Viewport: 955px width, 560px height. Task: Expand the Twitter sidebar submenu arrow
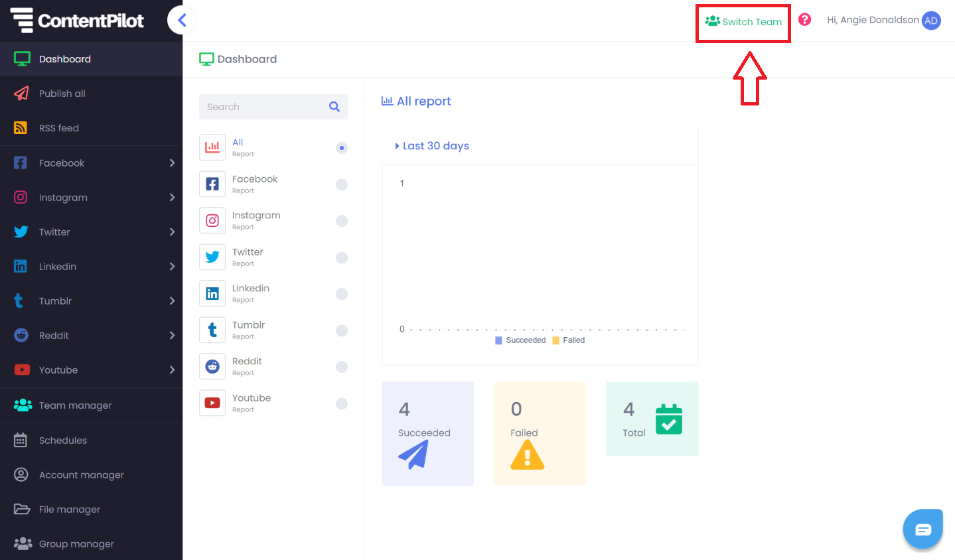click(172, 232)
